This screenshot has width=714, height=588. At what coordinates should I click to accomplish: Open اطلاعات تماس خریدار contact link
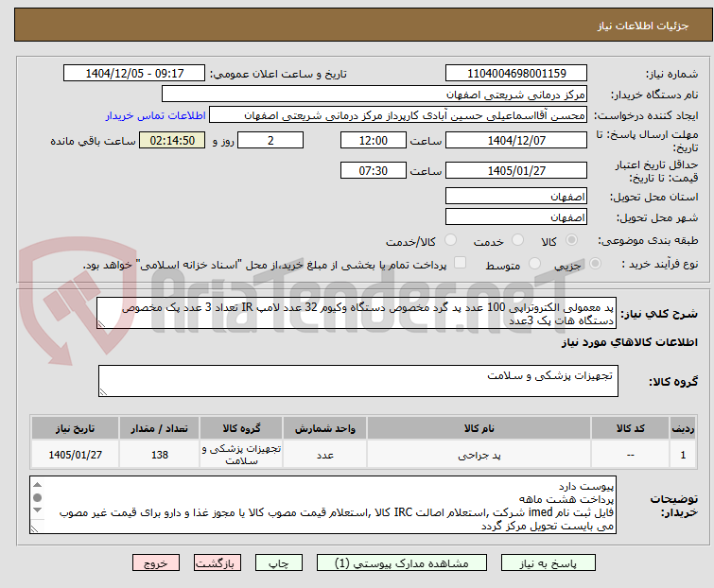coord(156,115)
